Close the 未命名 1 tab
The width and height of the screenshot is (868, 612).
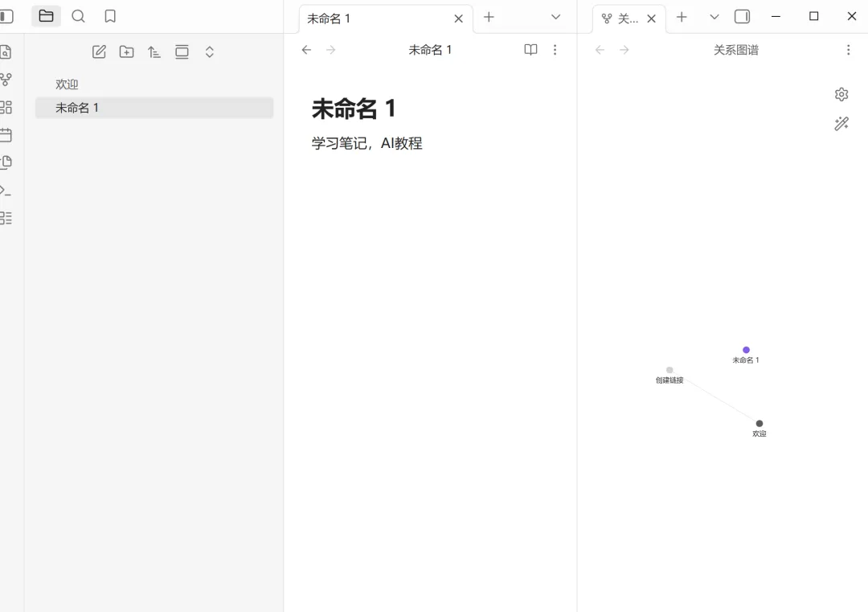(458, 18)
